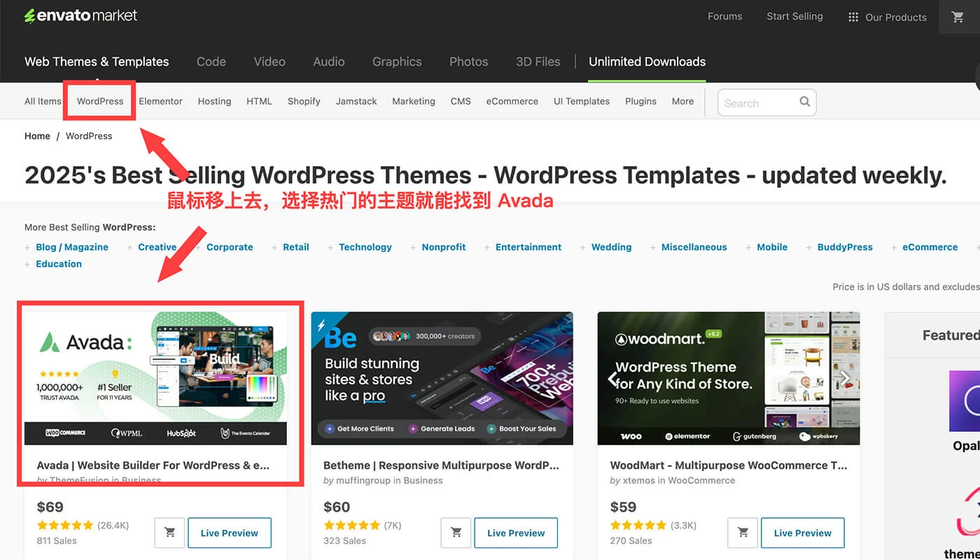Click the Home breadcrumb link

coord(37,136)
